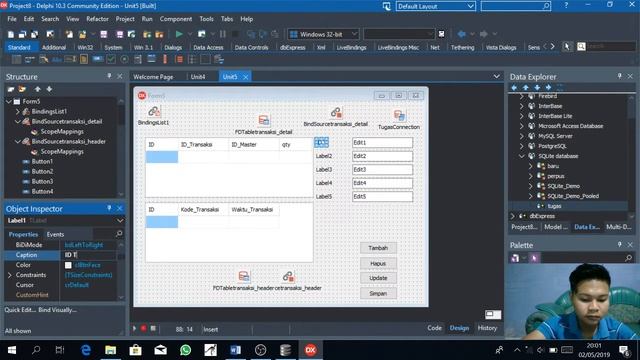The width and height of the screenshot is (640, 360).
Task: Select the TFrames component in Standard palette
Action: point(16,60)
